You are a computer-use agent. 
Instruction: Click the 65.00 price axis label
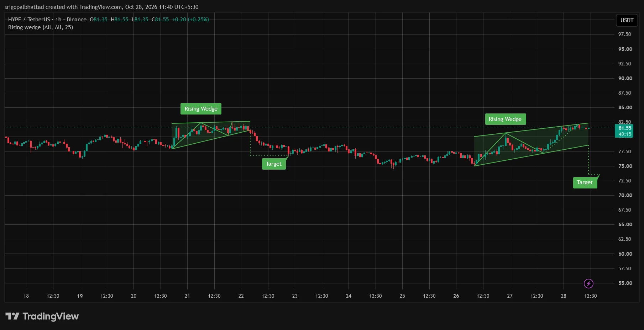point(625,224)
